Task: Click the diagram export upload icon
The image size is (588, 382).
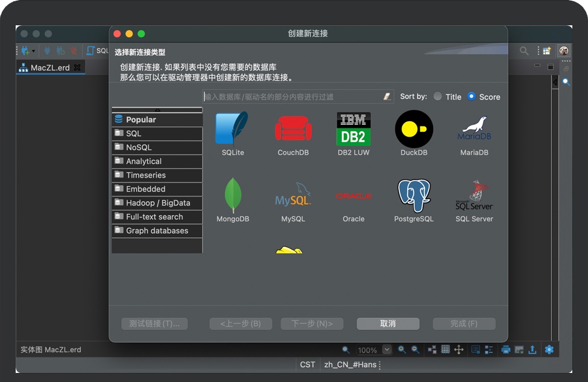Action: (x=532, y=349)
